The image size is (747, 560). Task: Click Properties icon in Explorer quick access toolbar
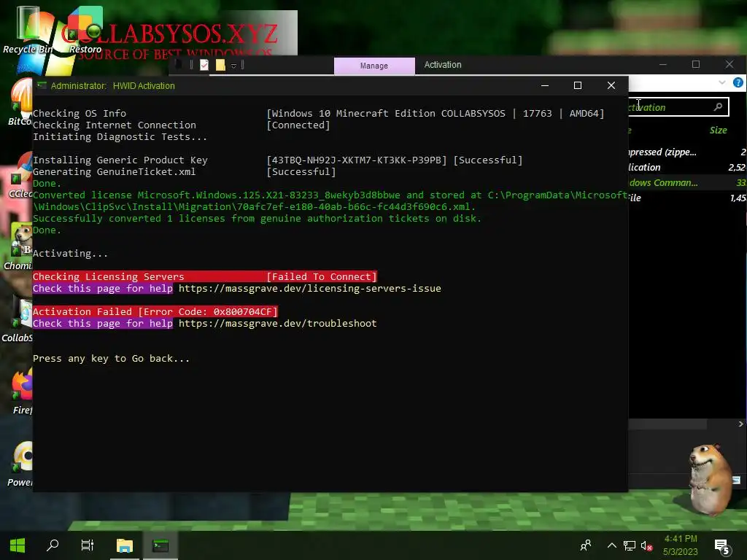[204, 65]
